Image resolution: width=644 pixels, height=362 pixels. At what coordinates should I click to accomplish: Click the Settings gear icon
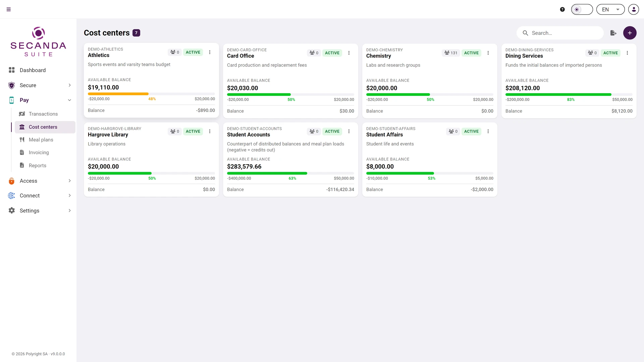[x=12, y=210]
